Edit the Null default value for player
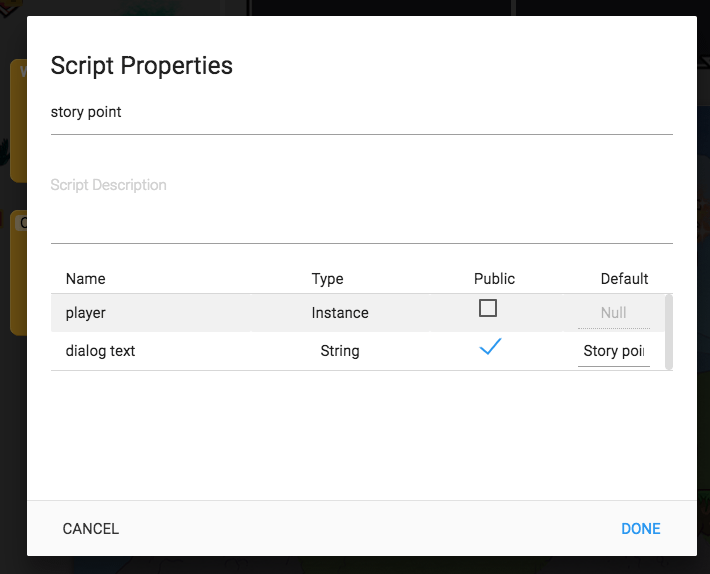The width and height of the screenshot is (710, 574). click(613, 313)
